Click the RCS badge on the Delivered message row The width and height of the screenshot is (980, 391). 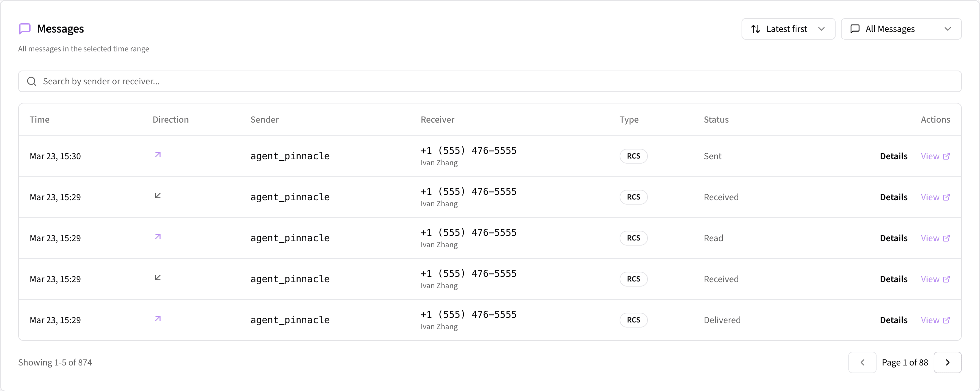(633, 320)
